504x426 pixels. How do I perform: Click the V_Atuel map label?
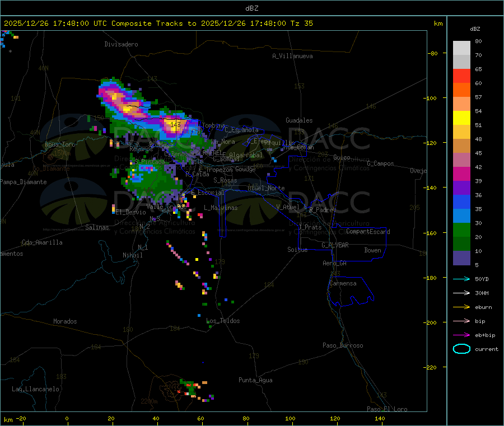pos(288,207)
